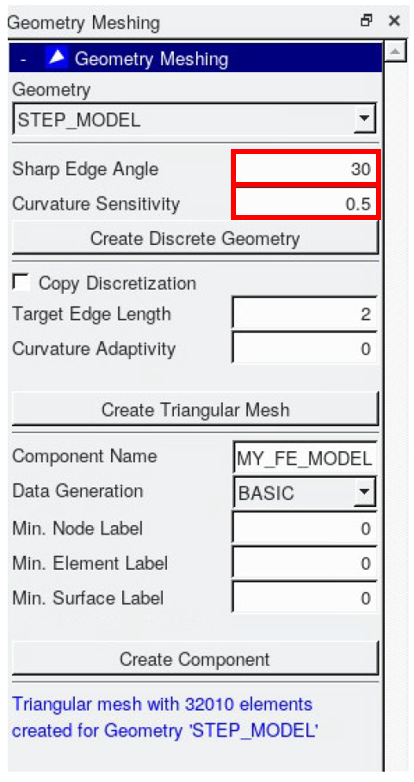The width and height of the screenshot is (414, 782).
Task: Click the Min. Node Label field
Action: point(304,528)
